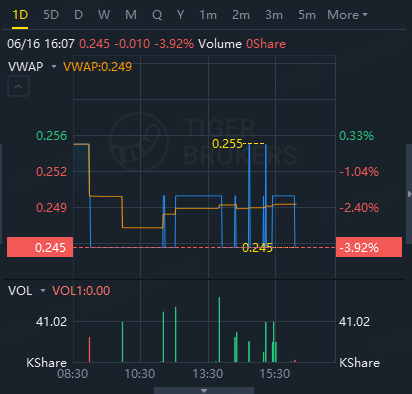Select the 3m interval tab
This screenshot has width=412, height=394.
click(274, 15)
